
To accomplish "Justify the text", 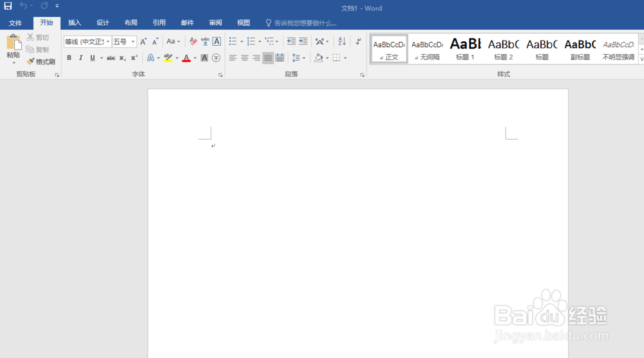I will point(268,58).
